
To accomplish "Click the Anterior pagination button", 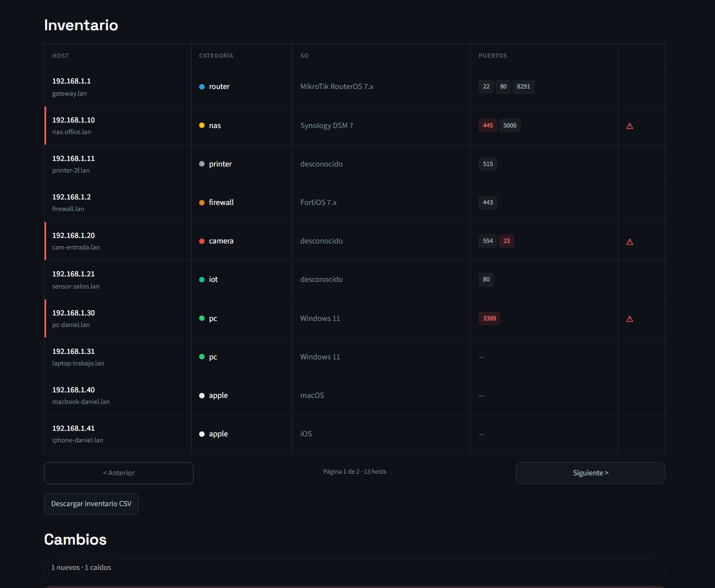I will pyautogui.click(x=119, y=473).
